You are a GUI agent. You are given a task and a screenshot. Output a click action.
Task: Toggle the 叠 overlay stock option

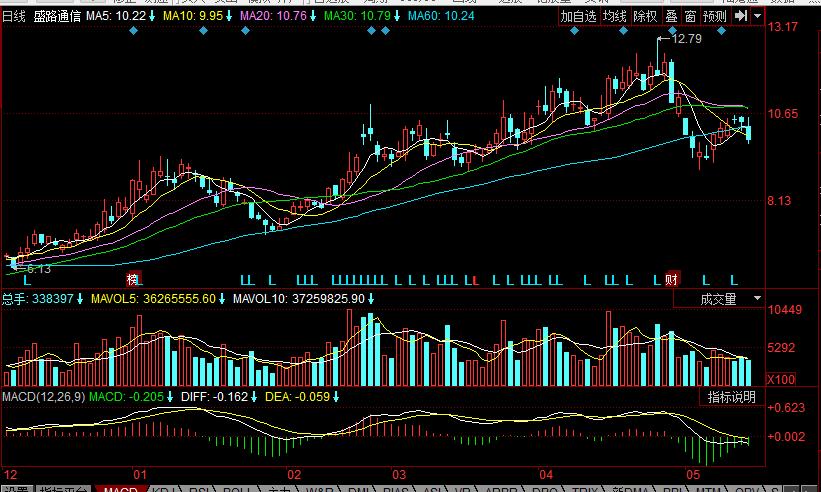pyautogui.click(x=671, y=16)
